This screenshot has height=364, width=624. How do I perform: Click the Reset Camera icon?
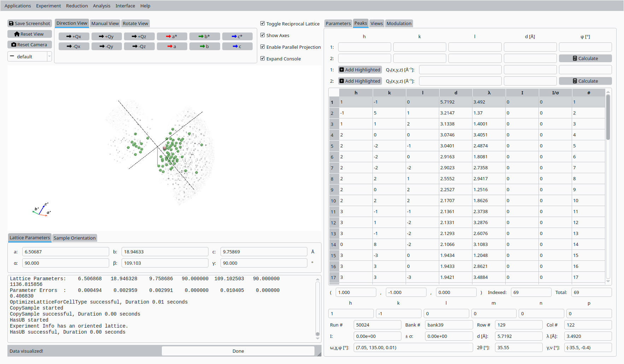tap(14, 45)
